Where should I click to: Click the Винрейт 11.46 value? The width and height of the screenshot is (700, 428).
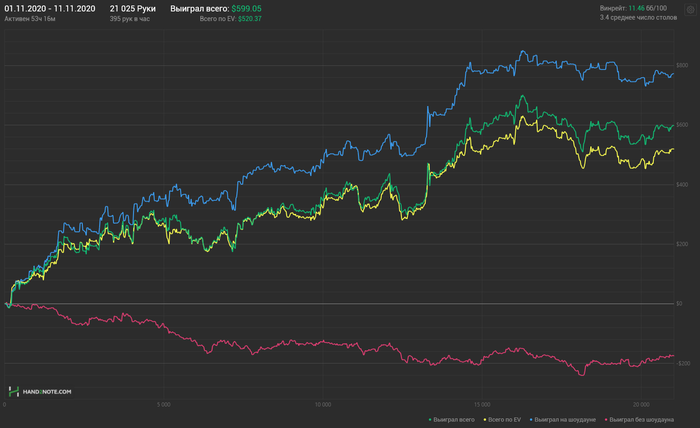click(636, 8)
